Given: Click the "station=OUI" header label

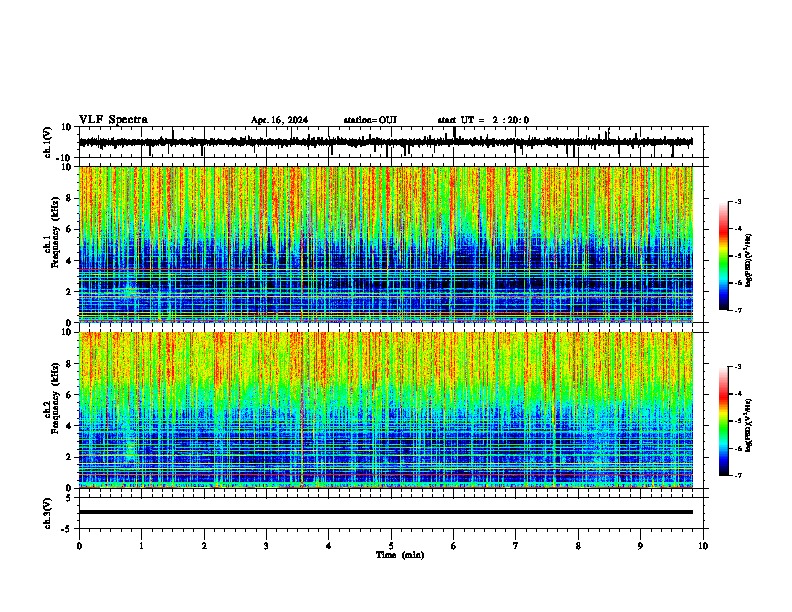Looking at the screenshot, I should (x=370, y=120).
